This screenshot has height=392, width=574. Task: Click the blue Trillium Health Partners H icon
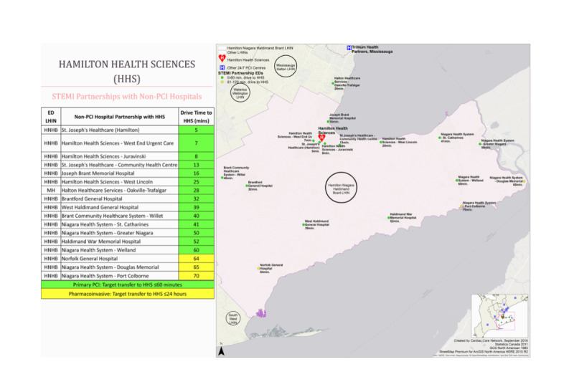pos(349,47)
